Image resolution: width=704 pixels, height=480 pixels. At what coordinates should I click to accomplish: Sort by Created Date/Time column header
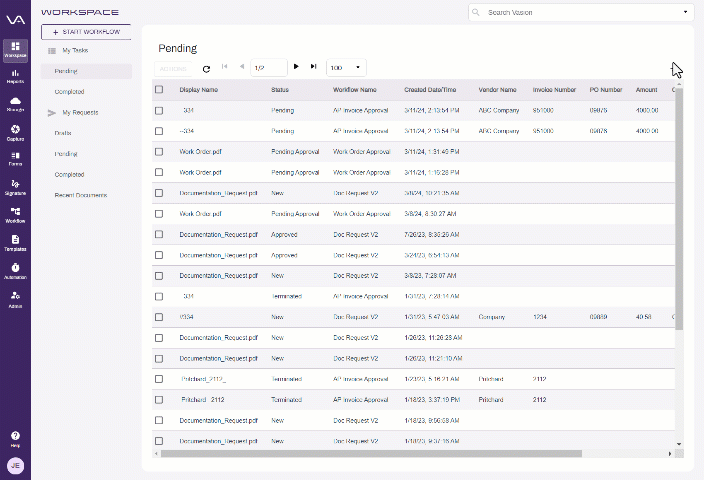(x=430, y=90)
